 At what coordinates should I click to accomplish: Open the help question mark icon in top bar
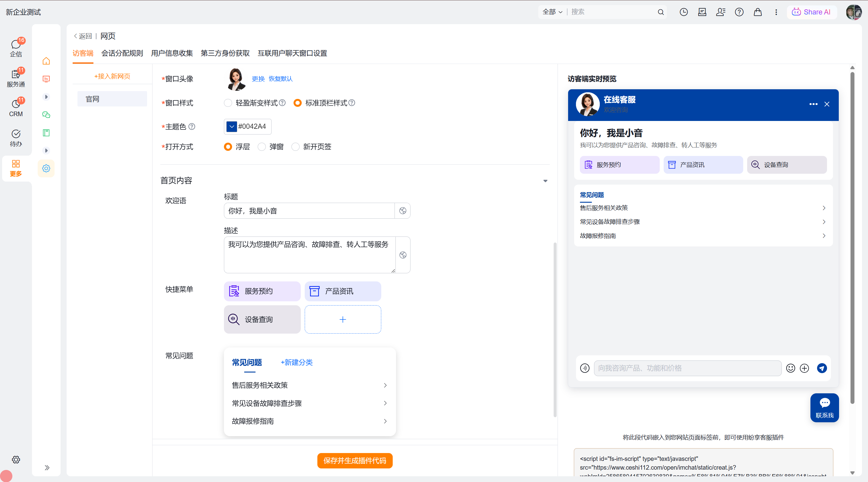pos(739,12)
